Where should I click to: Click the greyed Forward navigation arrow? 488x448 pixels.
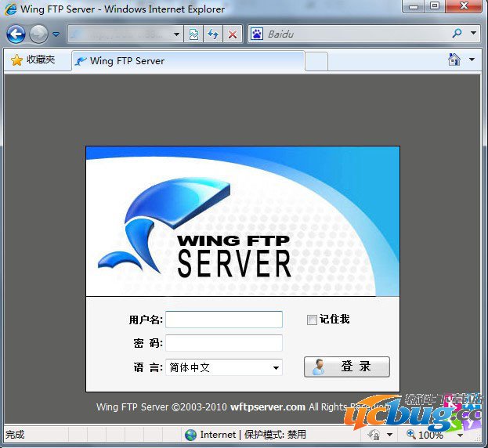pyautogui.click(x=38, y=34)
